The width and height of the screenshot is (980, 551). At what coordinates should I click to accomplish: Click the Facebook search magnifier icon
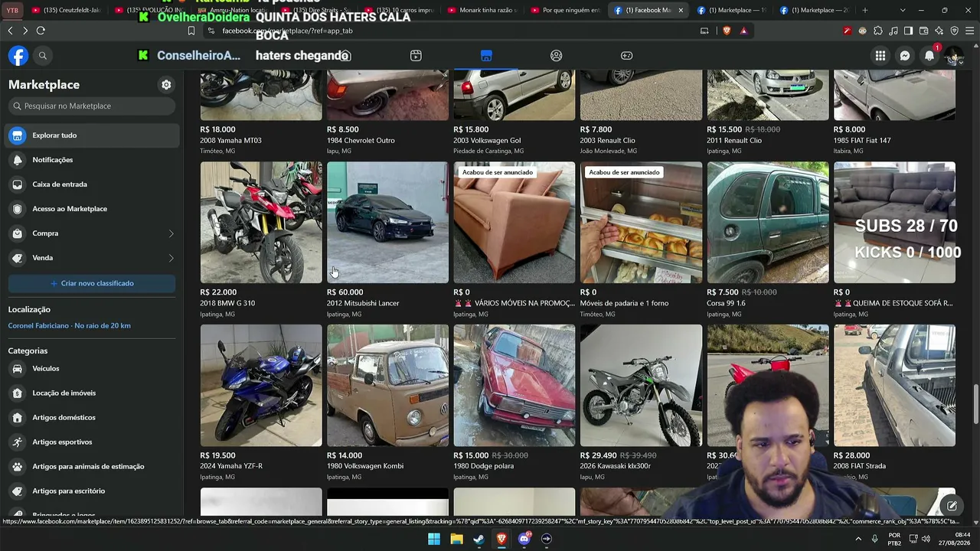pyautogui.click(x=43, y=56)
